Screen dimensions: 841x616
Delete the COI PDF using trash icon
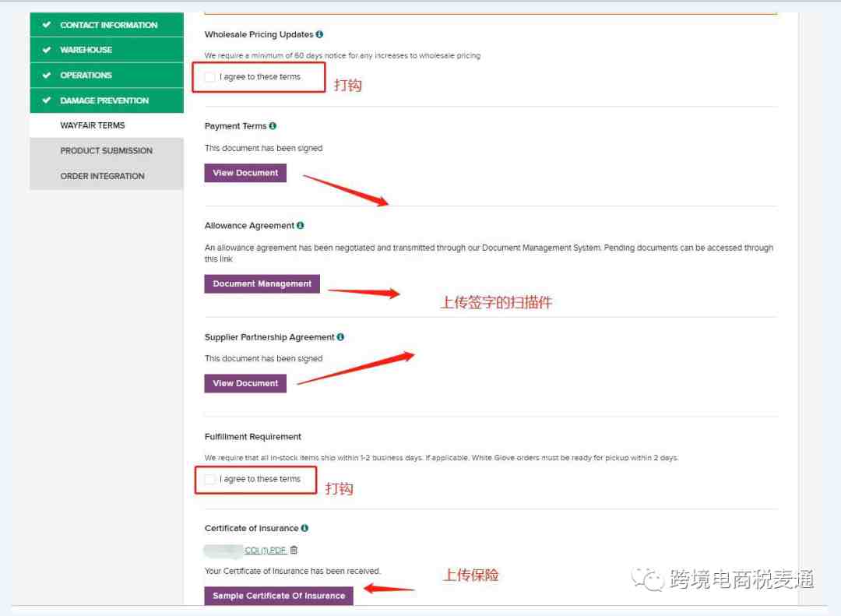coord(294,550)
